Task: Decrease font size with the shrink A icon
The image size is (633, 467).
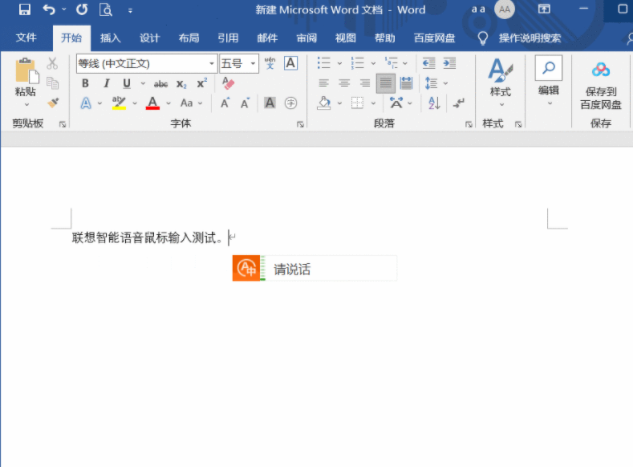Action: (245, 103)
